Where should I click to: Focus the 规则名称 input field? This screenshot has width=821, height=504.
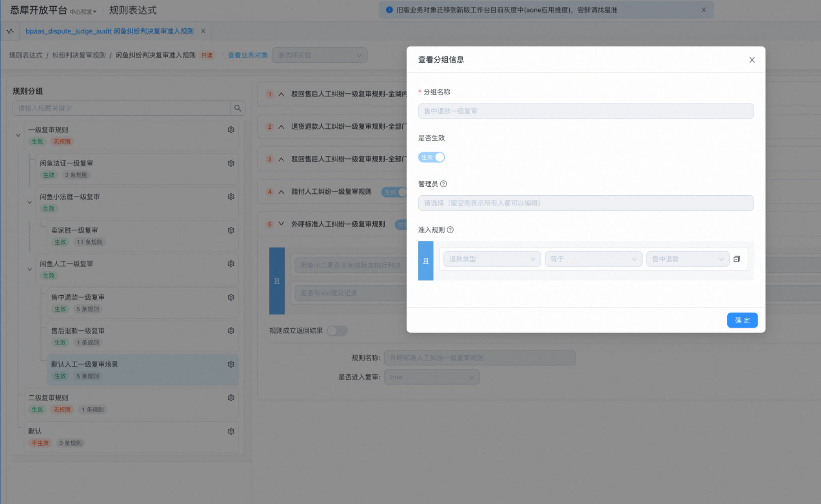pos(480,358)
